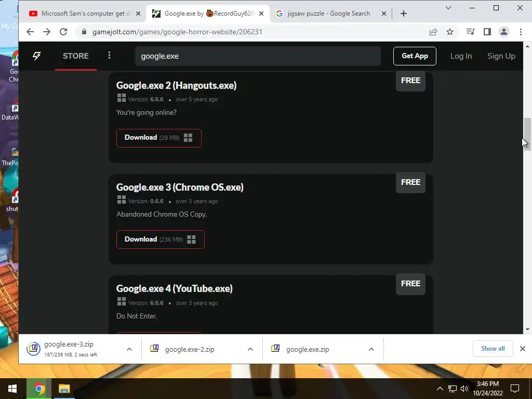Open File Explorer from taskbar
This screenshot has height=399, width=532.
click(x=64, y=389)
